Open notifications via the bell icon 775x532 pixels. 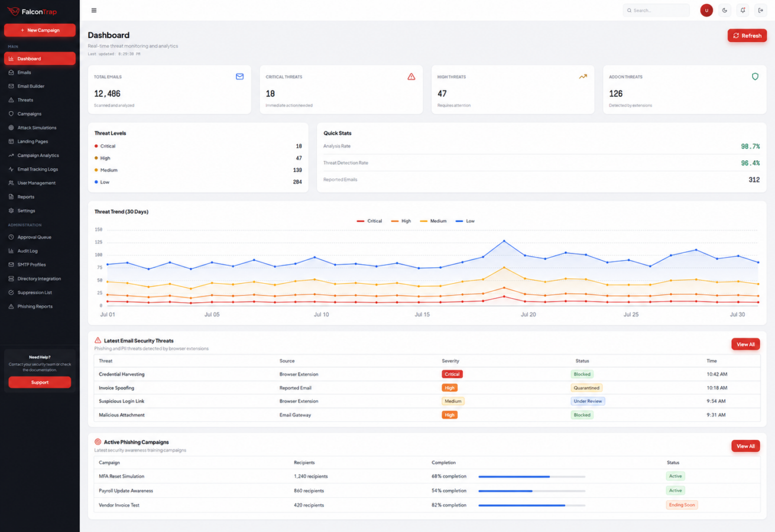pos(743,10)
